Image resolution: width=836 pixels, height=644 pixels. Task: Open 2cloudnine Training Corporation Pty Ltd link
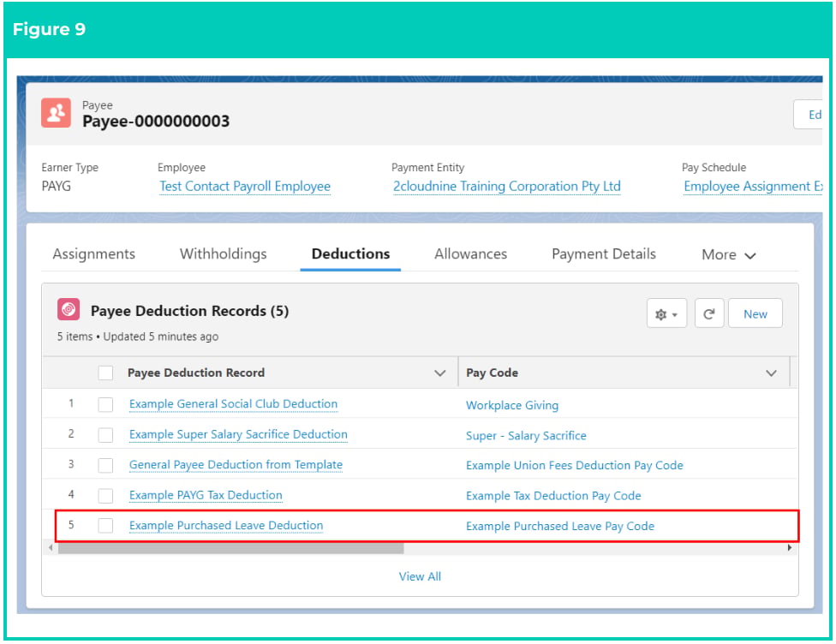(506, 187)
